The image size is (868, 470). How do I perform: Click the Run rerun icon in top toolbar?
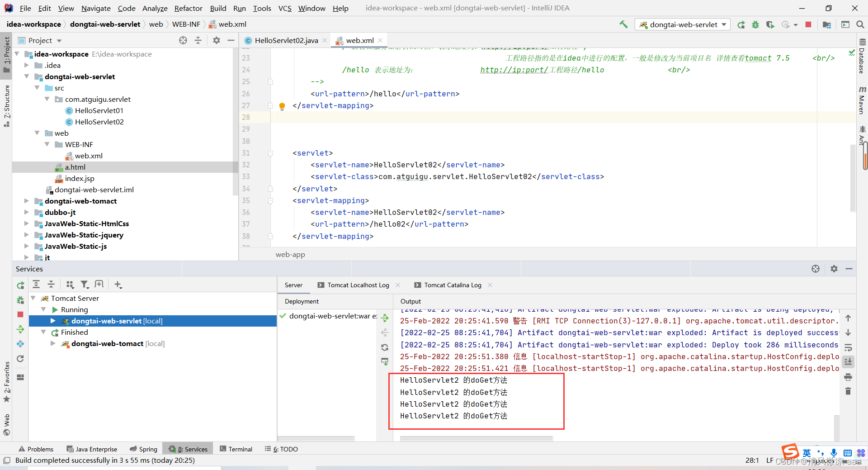(x=741, y=24)
